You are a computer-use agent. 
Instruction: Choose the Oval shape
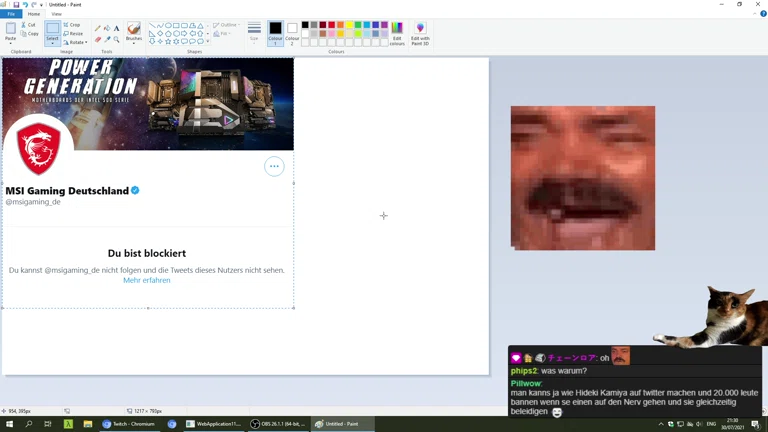pos(168,25)
